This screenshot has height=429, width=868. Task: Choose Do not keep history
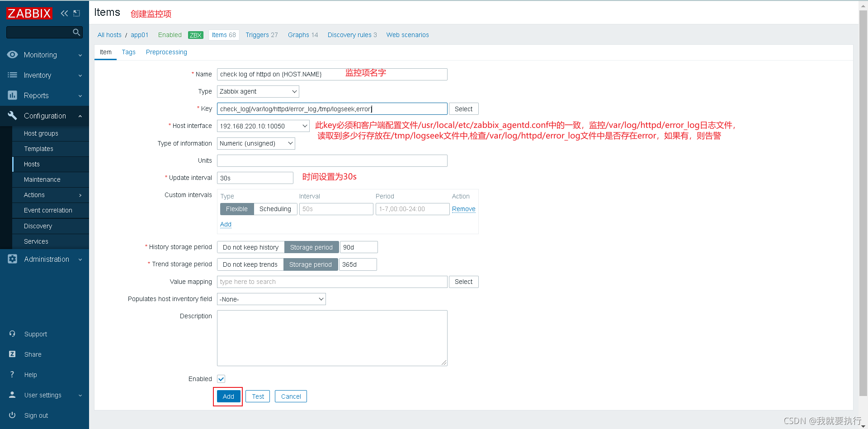tap(250, 247)
